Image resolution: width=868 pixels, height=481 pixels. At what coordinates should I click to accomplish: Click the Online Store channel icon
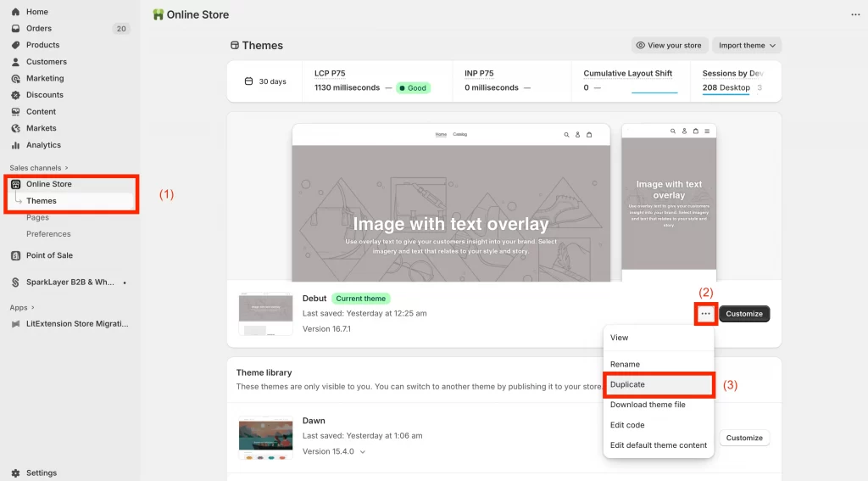[x=15, y=184]
